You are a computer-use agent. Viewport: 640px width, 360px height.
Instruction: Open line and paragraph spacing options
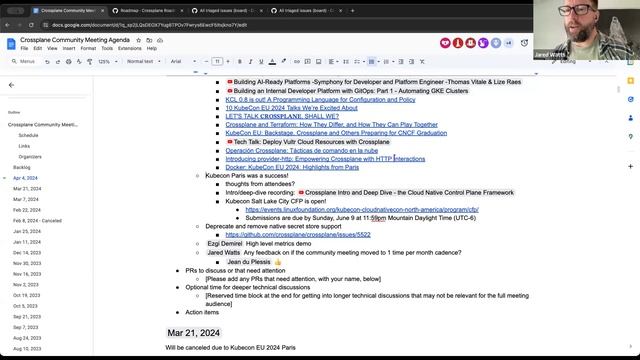point(346,62)
